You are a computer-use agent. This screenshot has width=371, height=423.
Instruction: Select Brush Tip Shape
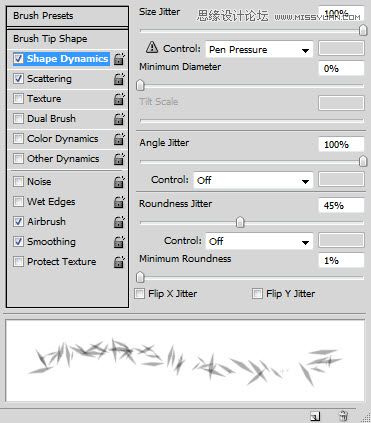67,39
